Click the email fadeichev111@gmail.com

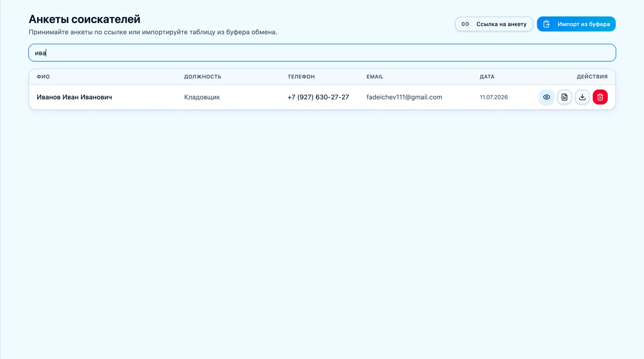tap(404, 97)
